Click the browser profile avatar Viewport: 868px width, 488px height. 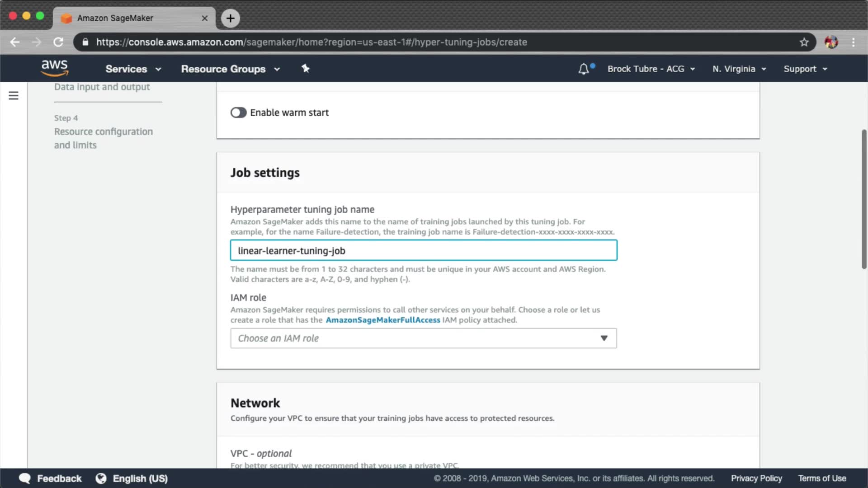point(831,42)
